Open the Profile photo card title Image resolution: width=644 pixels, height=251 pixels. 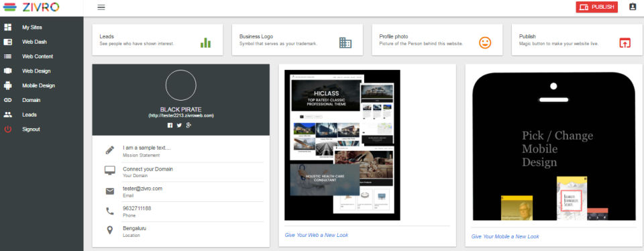point(394,36)
